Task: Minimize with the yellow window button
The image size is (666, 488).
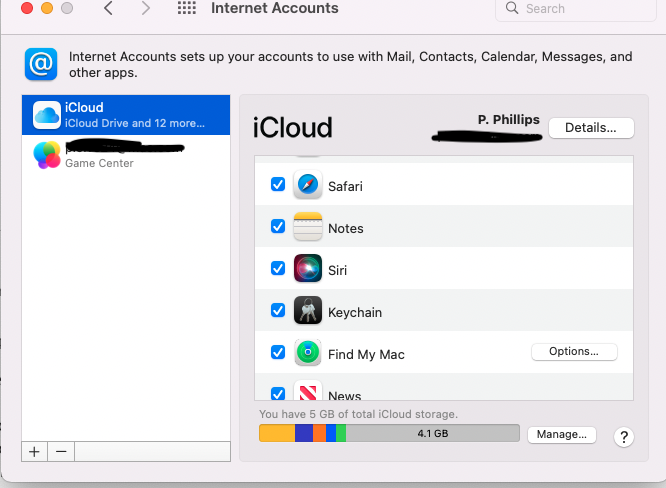Action: point(47,8)
